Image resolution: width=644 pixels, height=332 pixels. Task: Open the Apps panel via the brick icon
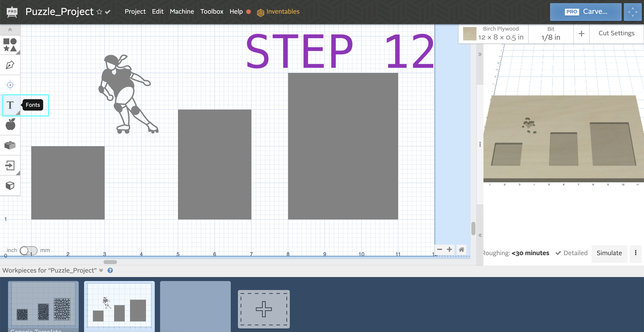click(10, 145)
